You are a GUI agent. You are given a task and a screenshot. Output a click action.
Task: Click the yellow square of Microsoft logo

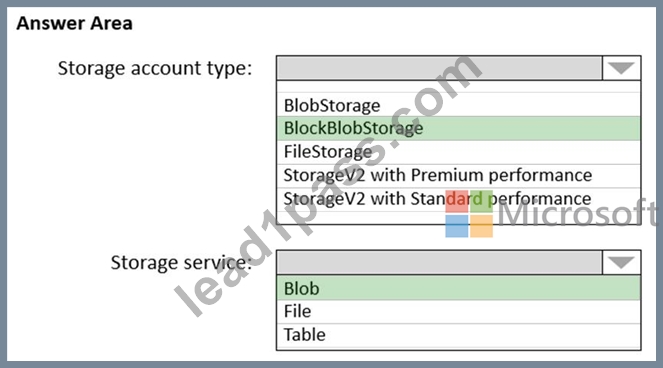click(x=481, y=226)
